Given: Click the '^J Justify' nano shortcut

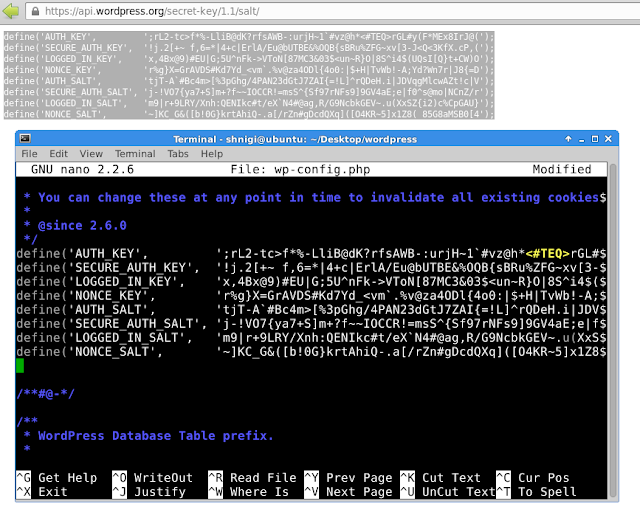Looking at the screenshot, I should [149, 492].
